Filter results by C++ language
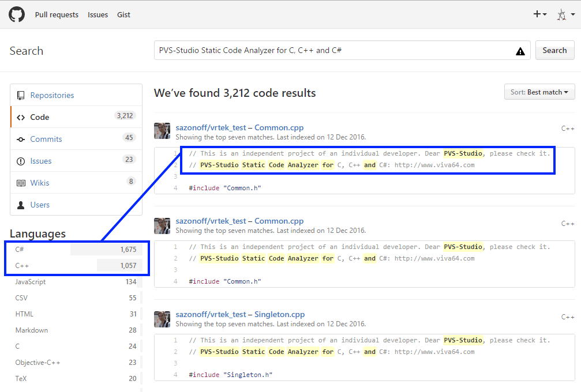The height and width of the screenshot is (392, 581). [76, 266]
